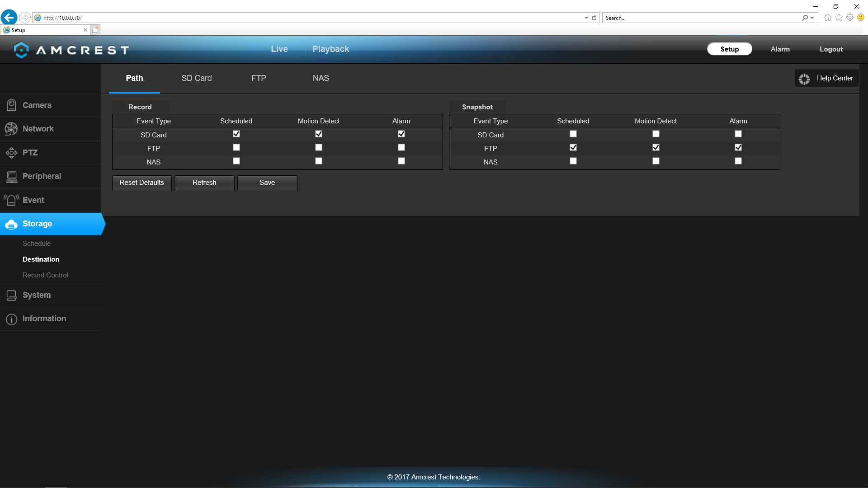Click the Amcrest logo icon
868x488 pixels.
[21, 50]
